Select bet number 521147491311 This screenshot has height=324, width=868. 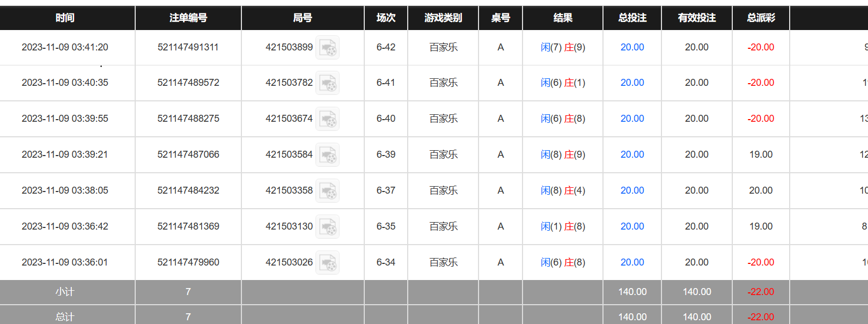click(x=188, y=47)
